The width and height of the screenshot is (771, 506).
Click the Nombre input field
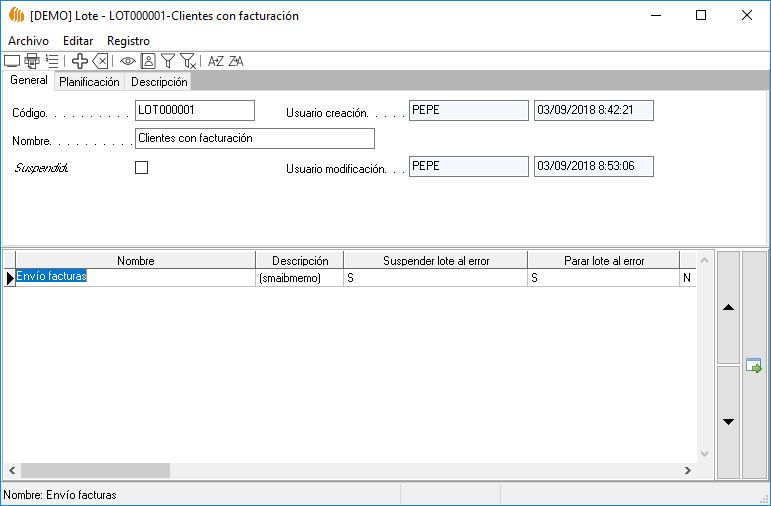(x=254, y=138)
